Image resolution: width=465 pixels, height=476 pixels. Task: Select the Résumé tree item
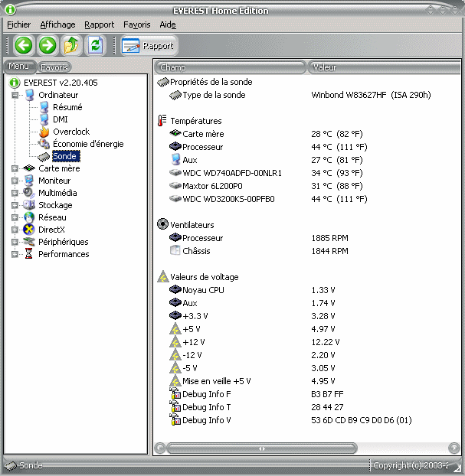point(67,107)
